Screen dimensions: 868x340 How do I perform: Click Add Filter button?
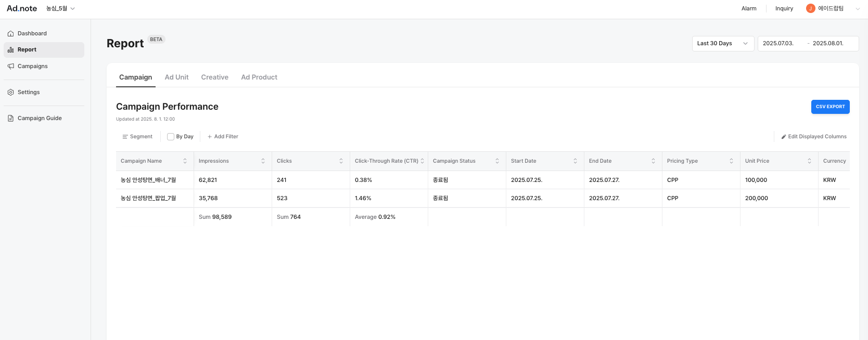click(223, 137)
